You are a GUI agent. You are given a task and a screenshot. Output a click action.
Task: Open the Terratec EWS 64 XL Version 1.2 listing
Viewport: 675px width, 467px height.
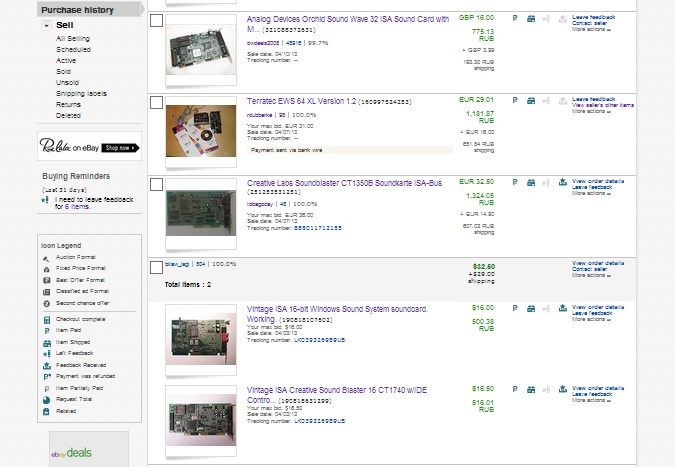(301, 101)
